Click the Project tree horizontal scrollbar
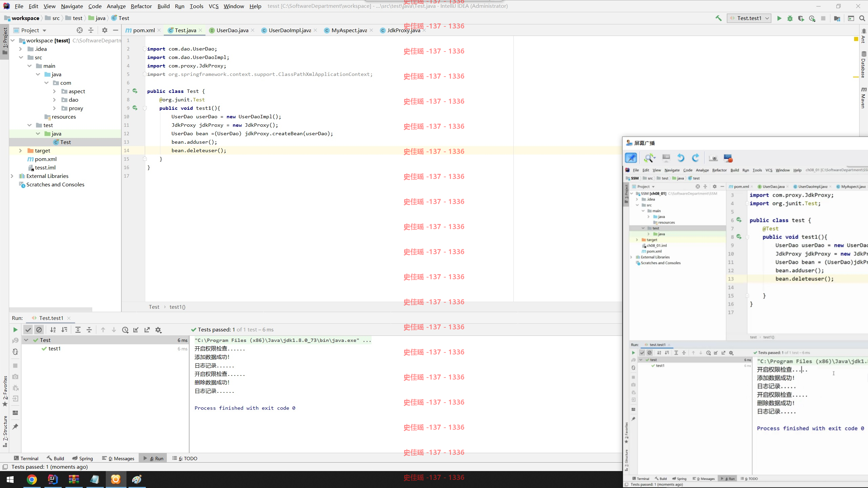Image resolution: width=868 pixels, height=488 pixels. pyautogui.click(x=51, y=309)
